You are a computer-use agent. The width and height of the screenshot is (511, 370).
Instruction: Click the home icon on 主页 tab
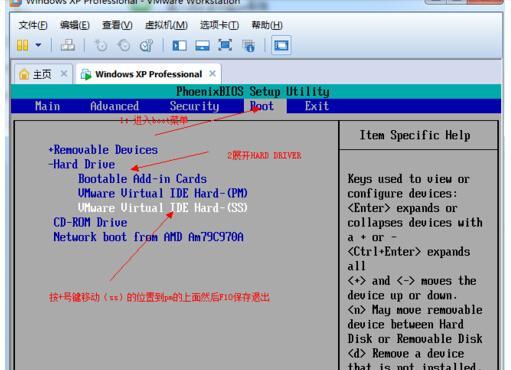click(24, 74)
